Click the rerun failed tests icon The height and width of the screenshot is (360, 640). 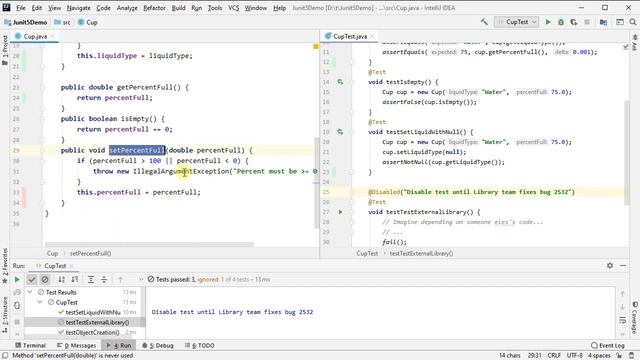[17, 293]
